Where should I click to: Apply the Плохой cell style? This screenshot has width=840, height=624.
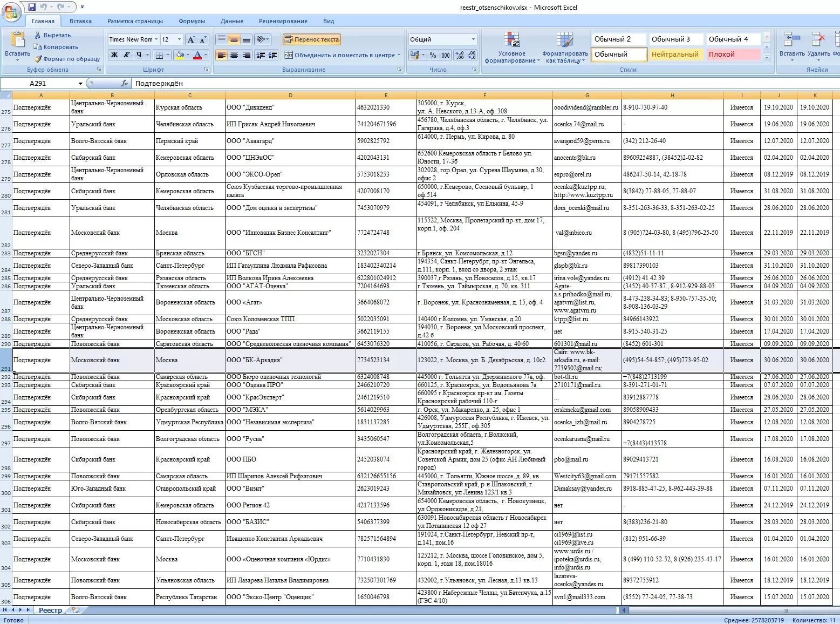(x=733, y=54)
